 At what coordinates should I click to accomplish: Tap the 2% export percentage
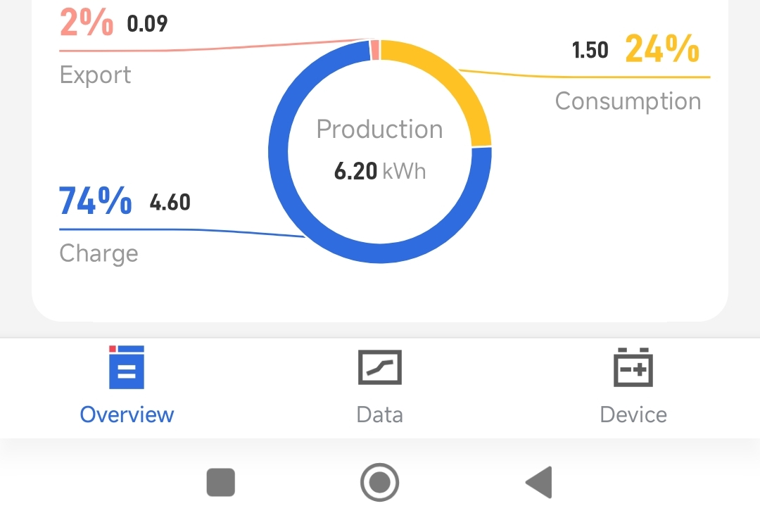click(x=87, y=23)
